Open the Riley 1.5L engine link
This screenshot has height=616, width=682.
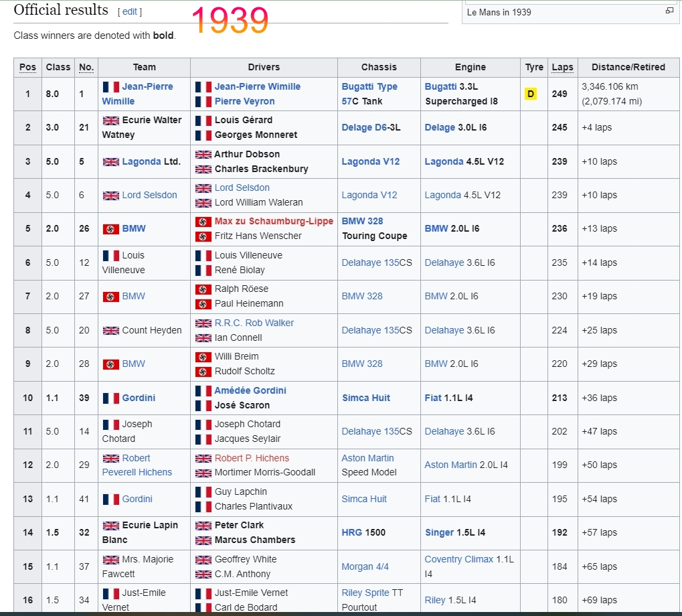(435, 601)
